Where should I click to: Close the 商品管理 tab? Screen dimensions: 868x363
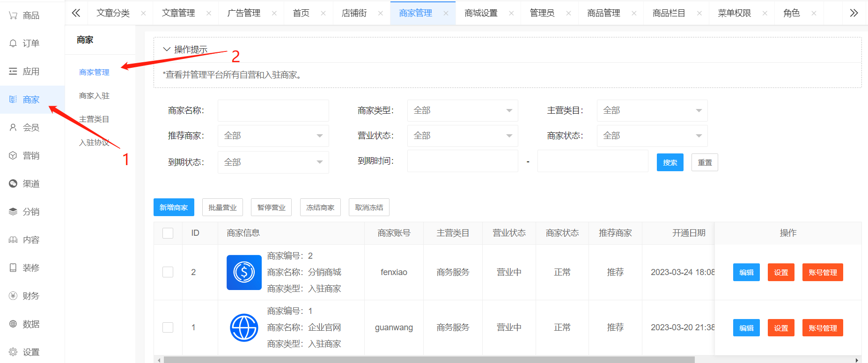[x=634, y=14]
